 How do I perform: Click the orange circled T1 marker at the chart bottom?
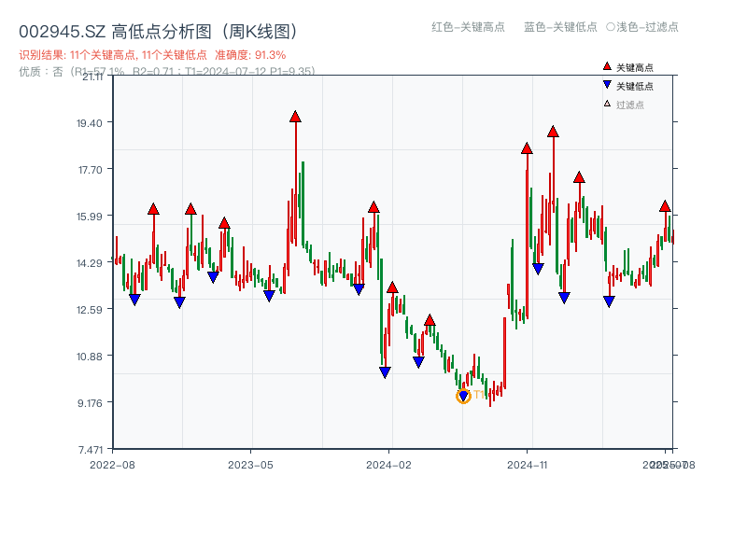click(x=463, y=396)
